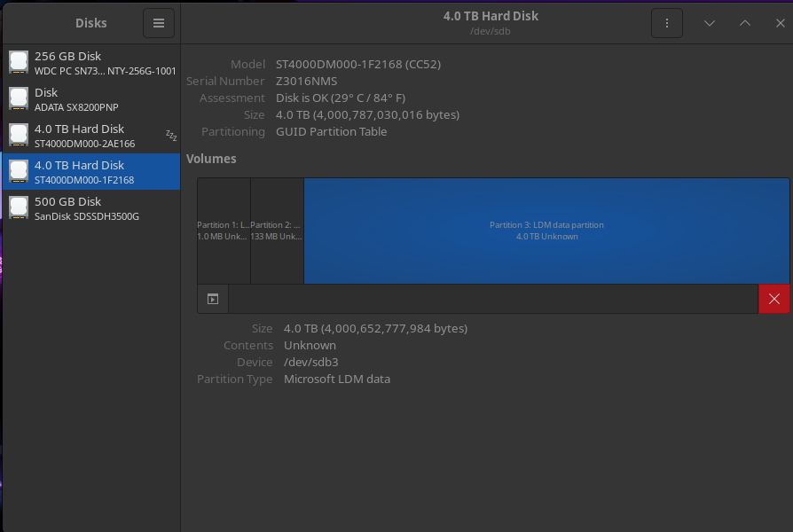Click the Volumes section heading
This screenshot has height=532, width=793.
[x=211, y=159]
